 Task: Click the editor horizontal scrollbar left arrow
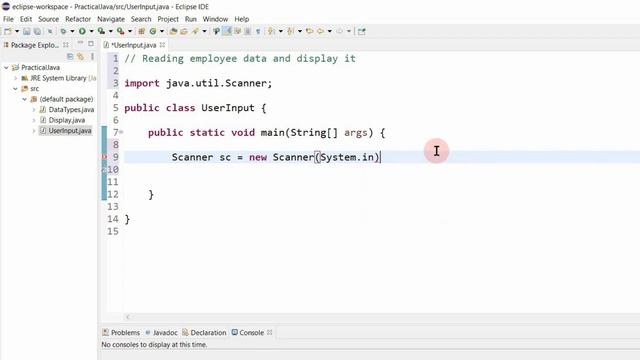click(128, 317)
